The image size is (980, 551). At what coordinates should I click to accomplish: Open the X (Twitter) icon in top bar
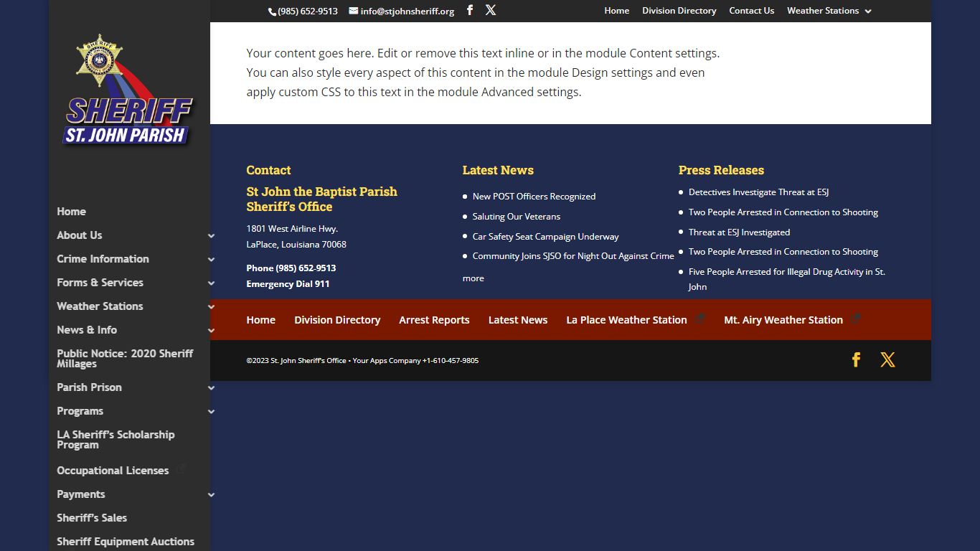(491, 10)
